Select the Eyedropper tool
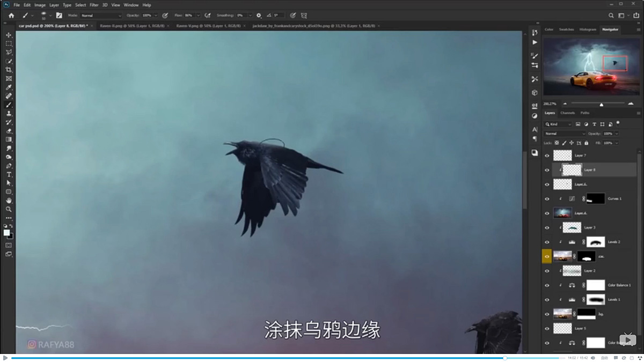This screenshot has width=644, height=362. pos(8,87)
